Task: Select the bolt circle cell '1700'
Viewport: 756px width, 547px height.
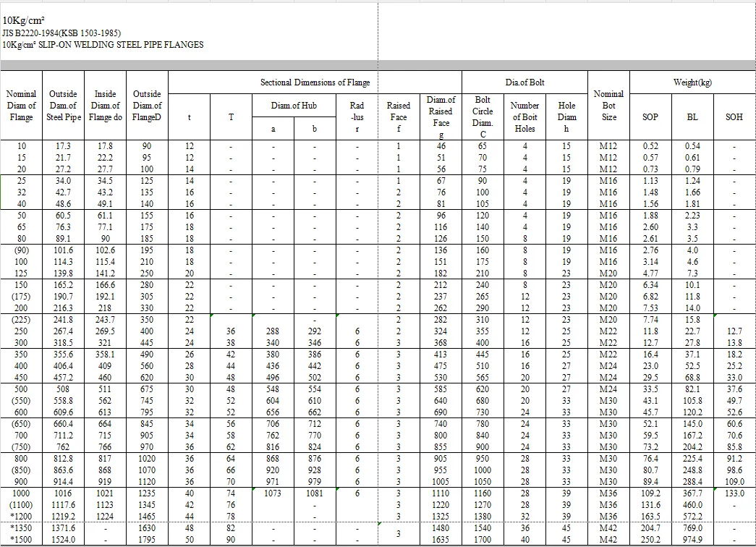Action: pos(483,540)
